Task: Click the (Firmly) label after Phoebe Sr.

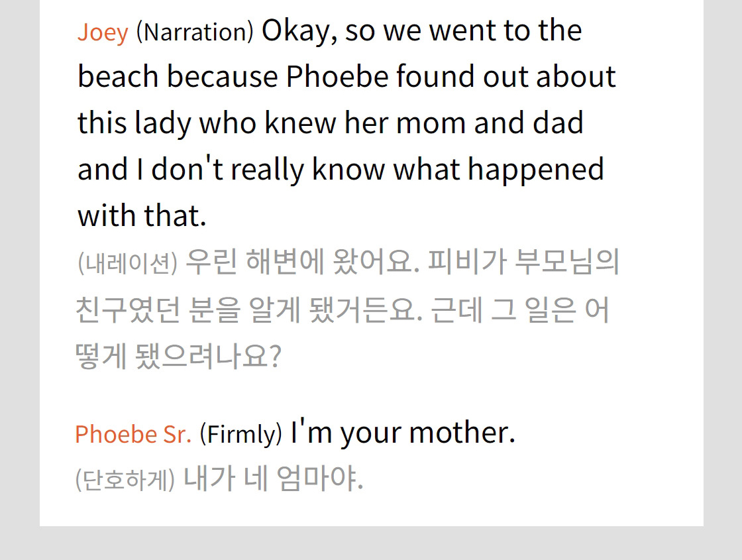Action: [x=240, y=434]
